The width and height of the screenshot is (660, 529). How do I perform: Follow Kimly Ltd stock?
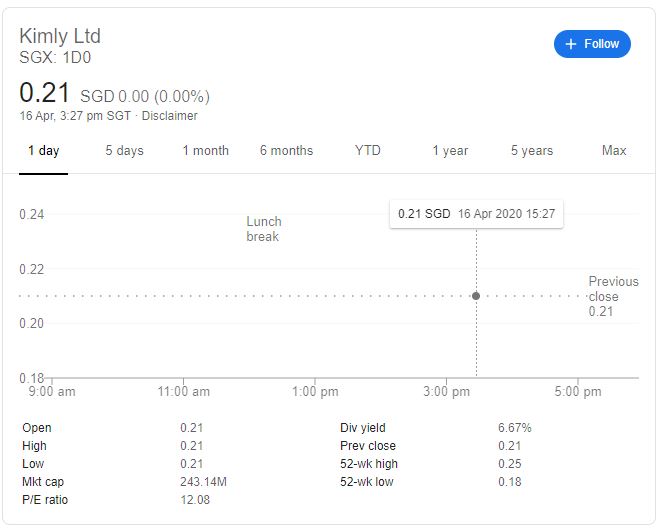[x=592, y=44]
